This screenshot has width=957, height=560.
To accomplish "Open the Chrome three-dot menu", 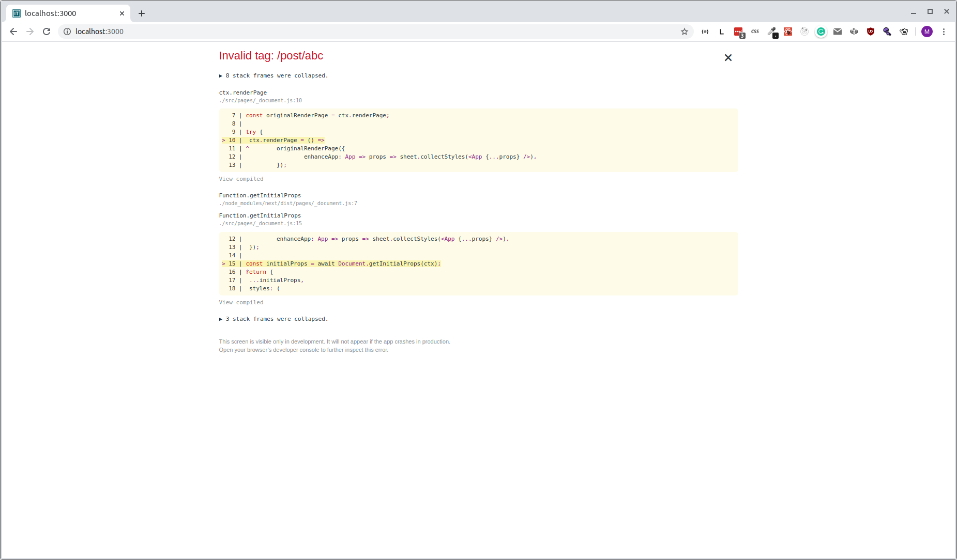I will click(944, 32).
